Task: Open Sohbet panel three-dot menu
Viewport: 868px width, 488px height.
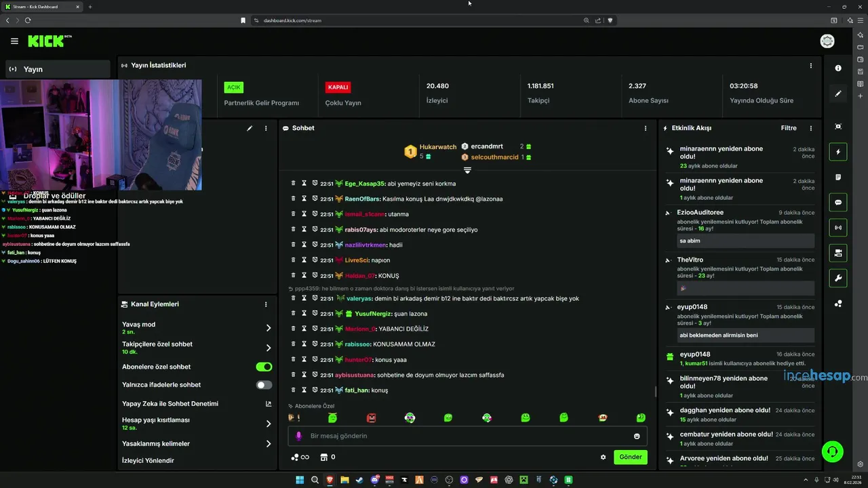Action: [x=646, y=128]
